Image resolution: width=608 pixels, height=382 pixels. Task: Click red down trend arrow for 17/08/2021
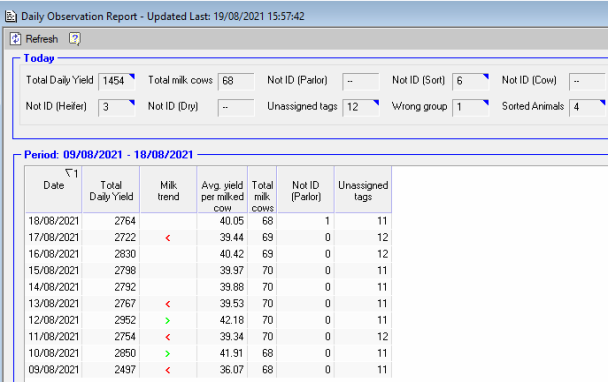click(x=168, y=238)
